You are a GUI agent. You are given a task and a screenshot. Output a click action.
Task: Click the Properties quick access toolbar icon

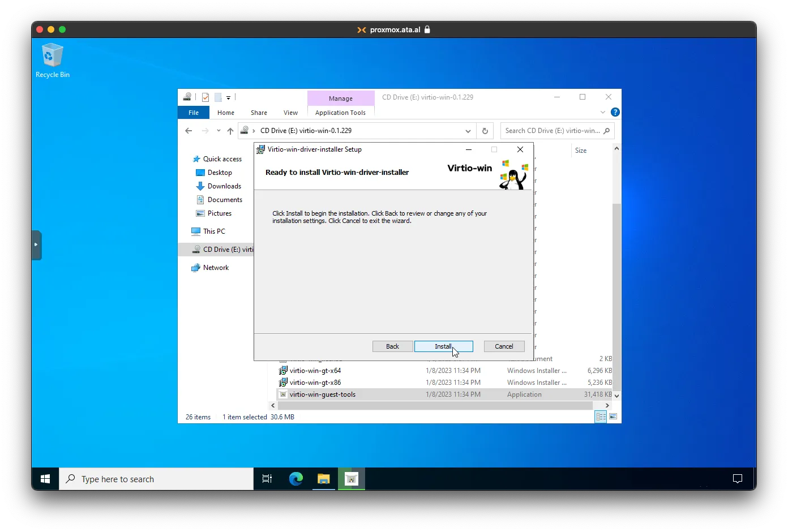205,97
